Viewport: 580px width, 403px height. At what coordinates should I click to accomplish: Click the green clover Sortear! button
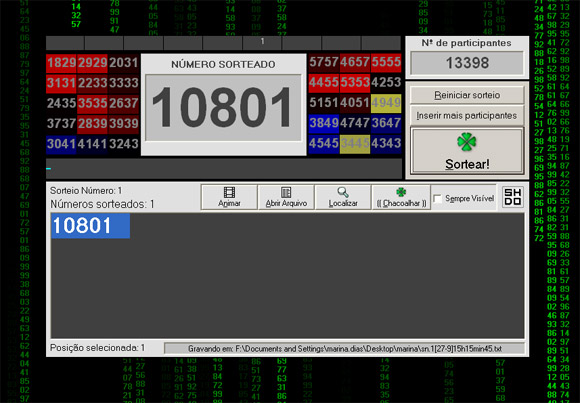click(x=467, y=151)
